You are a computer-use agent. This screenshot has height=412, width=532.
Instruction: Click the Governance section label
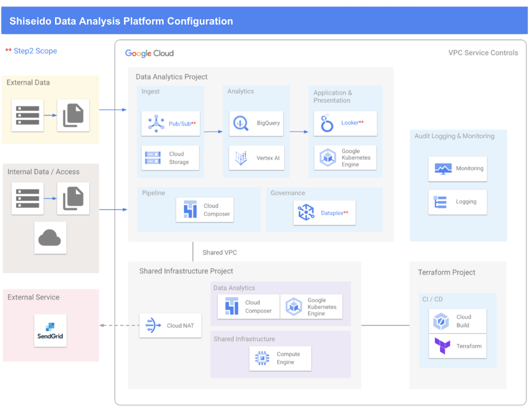click(288, 193)
